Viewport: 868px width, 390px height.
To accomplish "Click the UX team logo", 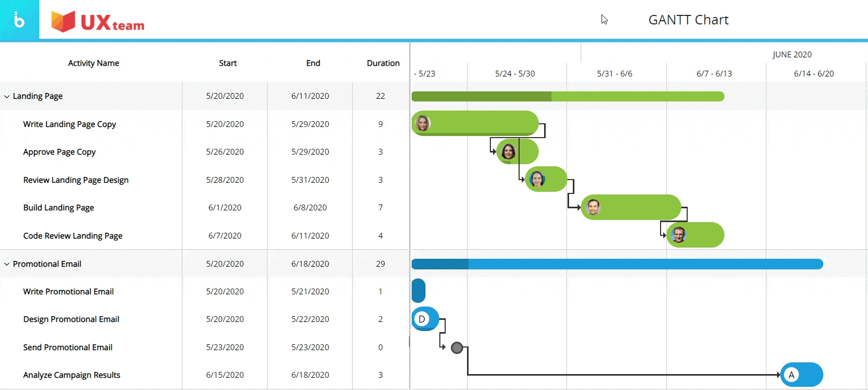I will pos(98,22).
